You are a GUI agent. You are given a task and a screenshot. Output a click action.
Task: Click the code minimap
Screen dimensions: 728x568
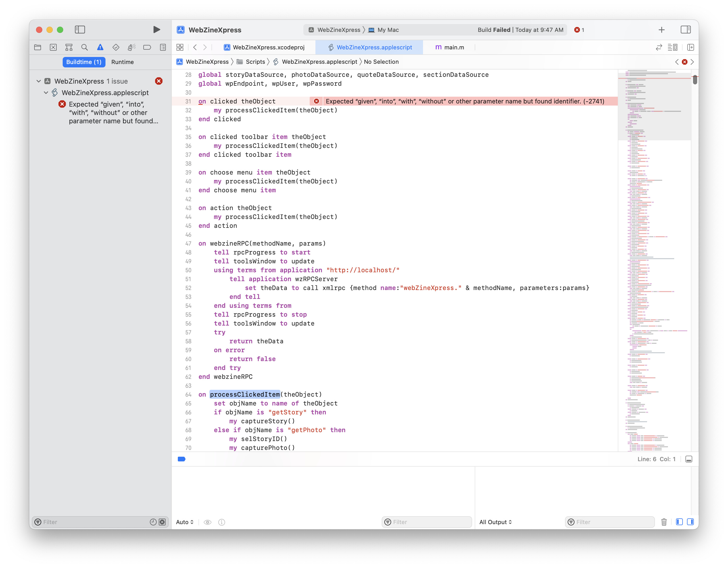[x=654, y=260]
